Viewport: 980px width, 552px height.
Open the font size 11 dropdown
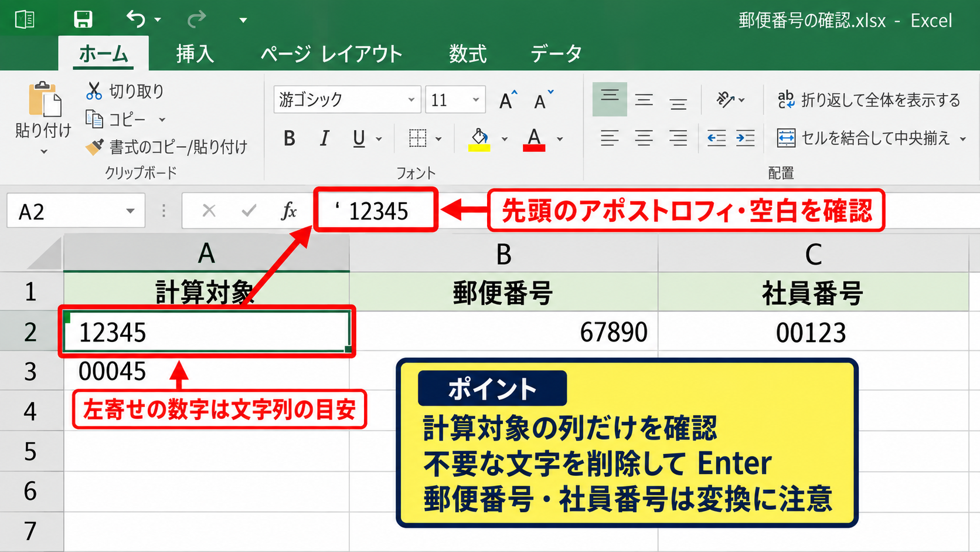click(x=476, y=100)
